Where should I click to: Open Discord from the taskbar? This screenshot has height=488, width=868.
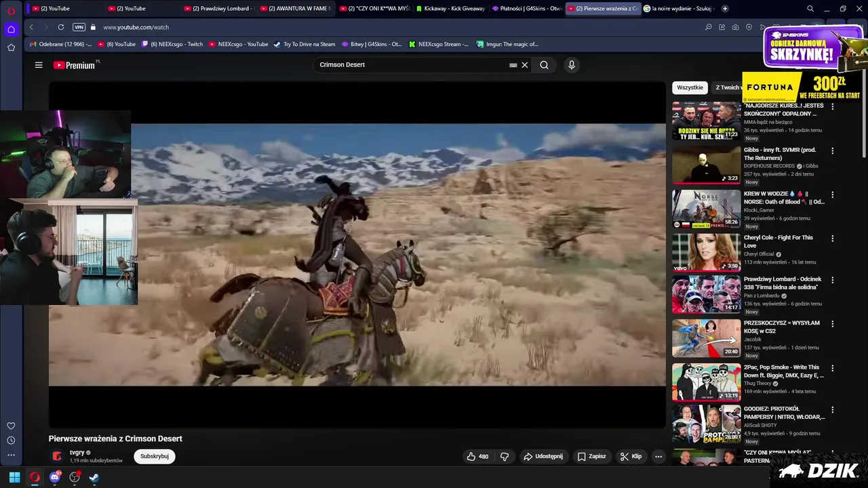(55, 477)
